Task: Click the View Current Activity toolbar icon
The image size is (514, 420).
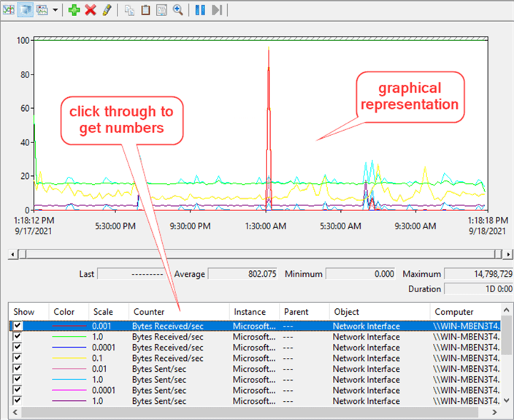Action: (x=8, y=10)
